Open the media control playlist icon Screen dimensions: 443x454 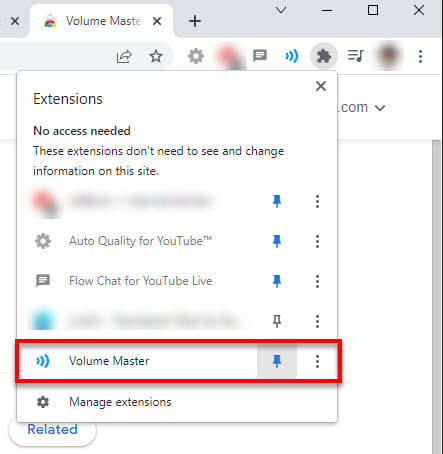[x=355, y=56]
